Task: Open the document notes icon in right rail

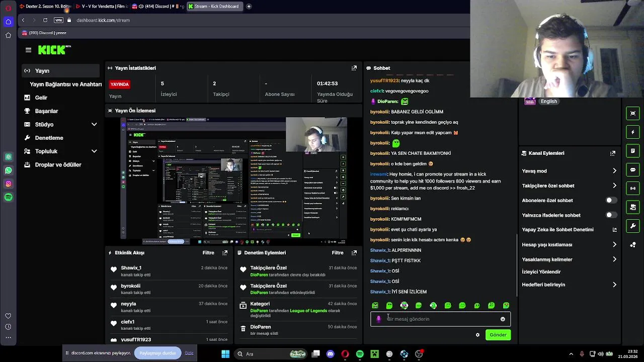Action: coord(633,151)
